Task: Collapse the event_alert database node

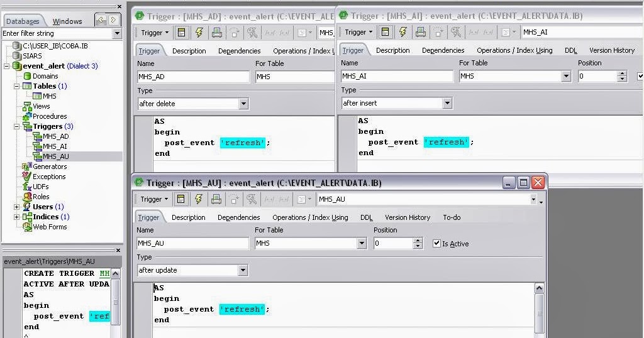Action: pos(6,66)
